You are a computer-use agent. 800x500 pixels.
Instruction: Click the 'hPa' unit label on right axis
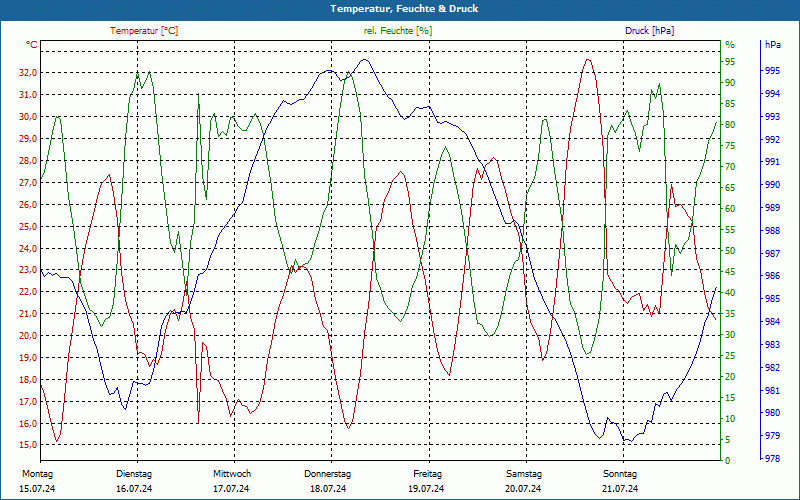773,45
